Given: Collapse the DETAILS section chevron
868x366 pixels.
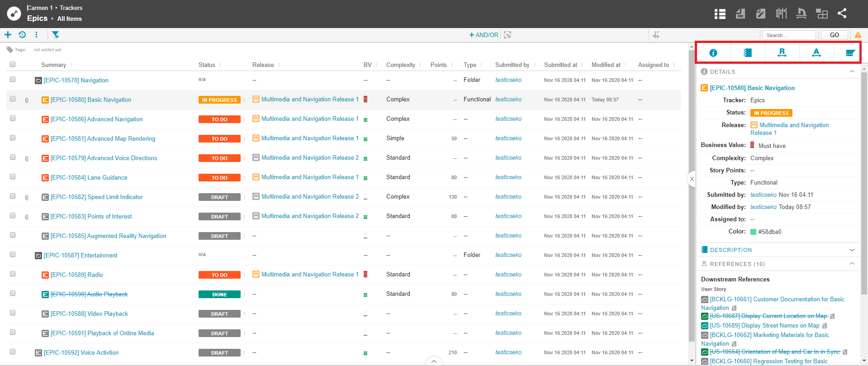Looking at the screenshot, I should 852,71.
